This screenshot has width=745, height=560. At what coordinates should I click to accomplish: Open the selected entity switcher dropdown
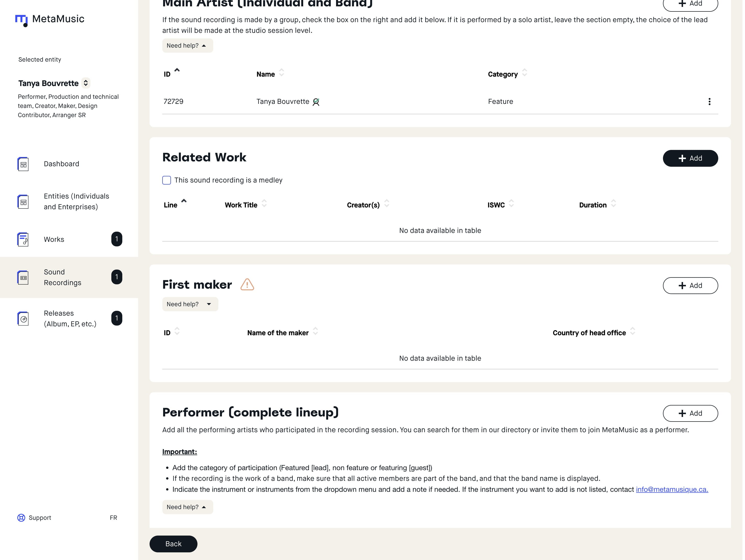(86, 83)
